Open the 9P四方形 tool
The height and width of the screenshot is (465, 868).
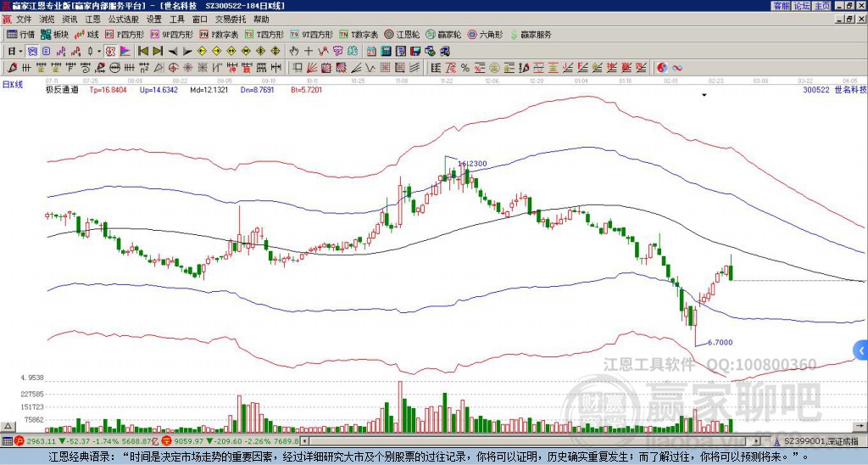(x=171, y=34)
